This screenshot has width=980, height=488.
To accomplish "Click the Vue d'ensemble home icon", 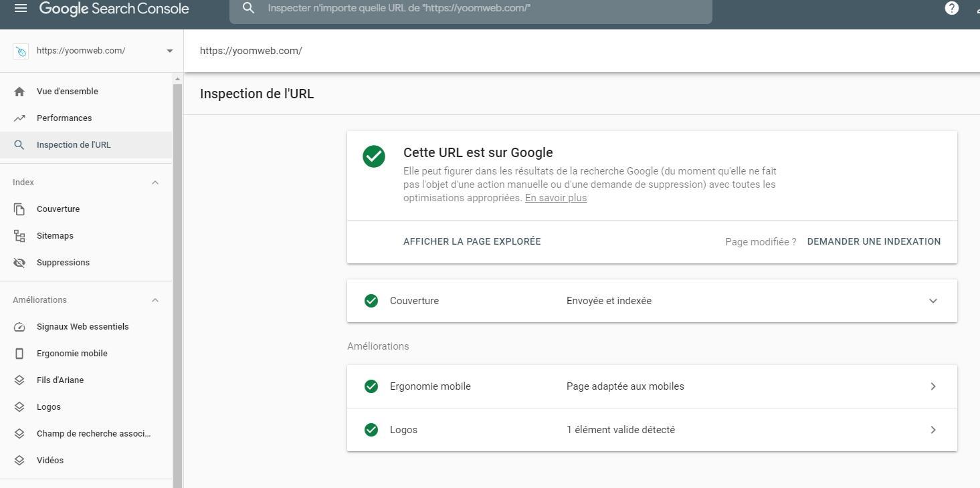I will pyautogui.click(x=19, y=92).
